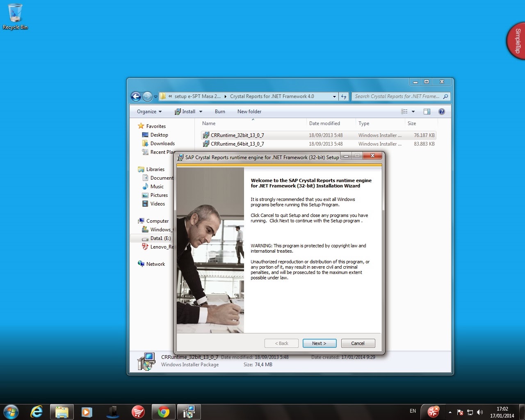The width and height of the screenshot is (525, 420).
Task: Sort by Type column header
Action: click(380, 123)
